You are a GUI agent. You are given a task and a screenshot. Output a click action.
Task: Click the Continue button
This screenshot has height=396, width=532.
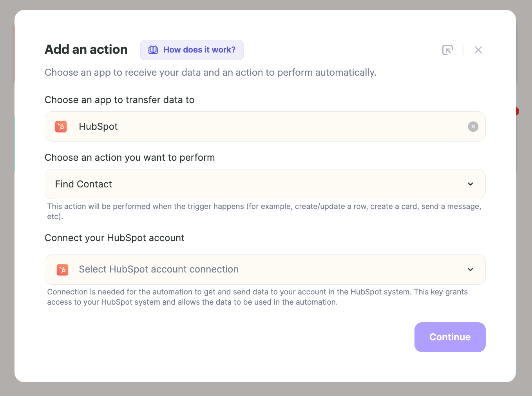coord(450,337)
